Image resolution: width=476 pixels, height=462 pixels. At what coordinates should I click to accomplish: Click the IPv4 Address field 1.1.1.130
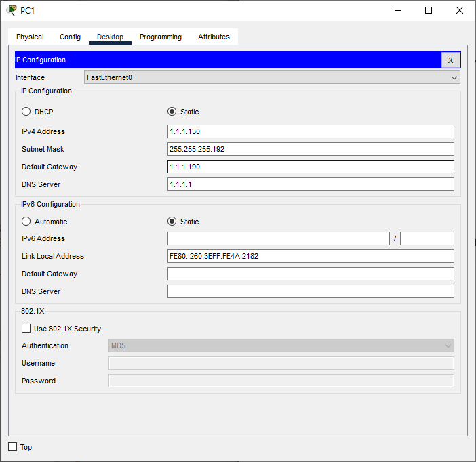click(311, 131)
